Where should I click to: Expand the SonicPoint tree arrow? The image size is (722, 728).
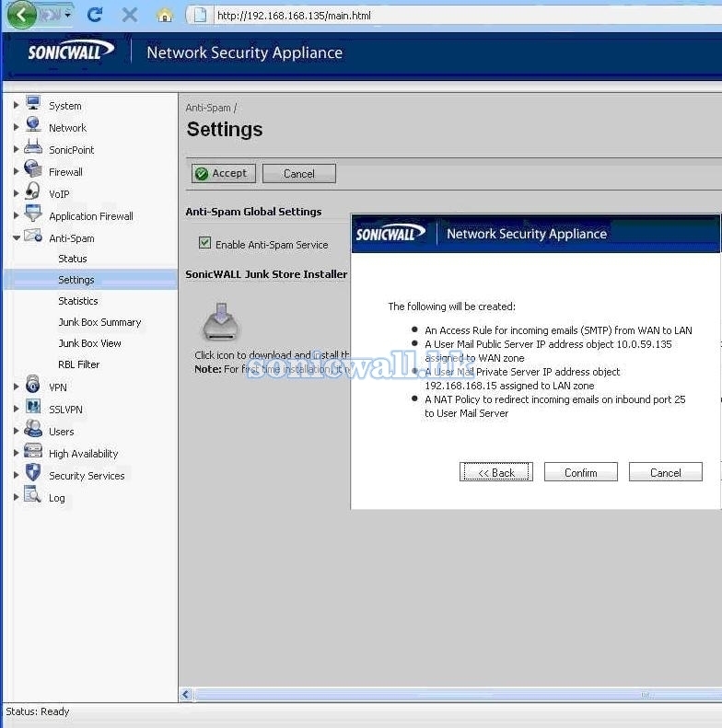pyautogui.click(x=16, y=149)
